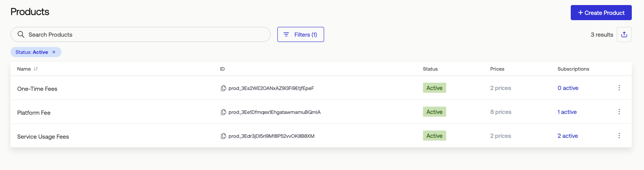Click the Create Product button
The height and width of the screenshot is (170, 644).
pyautogui.click(x=601, y=13)
